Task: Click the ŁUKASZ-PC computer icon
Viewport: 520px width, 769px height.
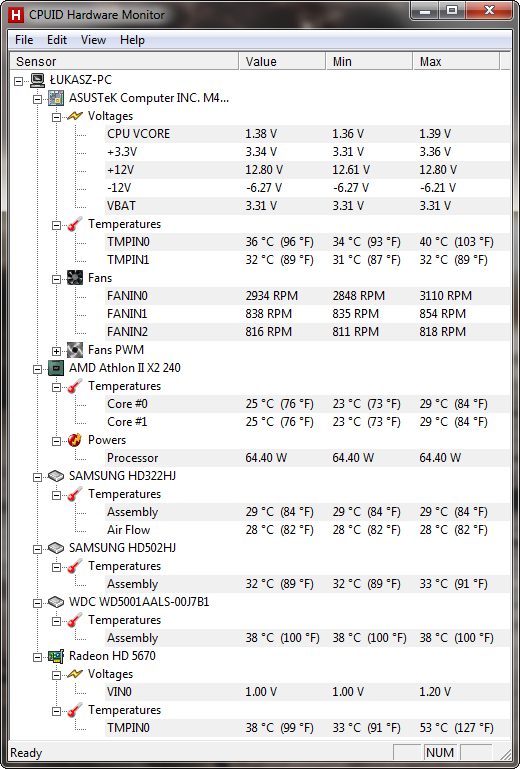Action: tap(37, 80)
